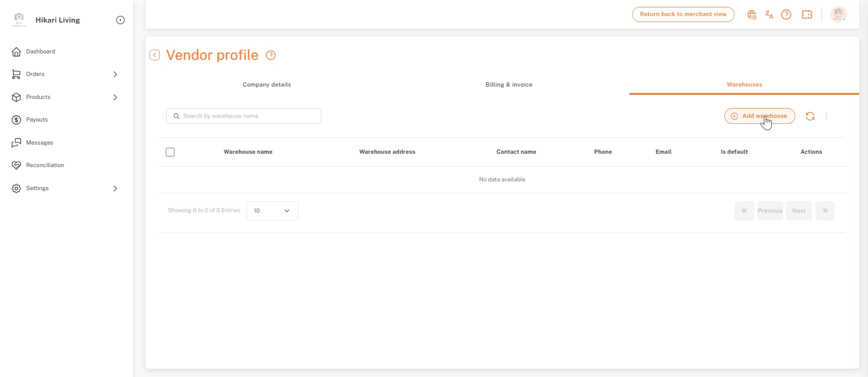Click Return back to merchant view
The image size is (868, 377).
[683, 14]
